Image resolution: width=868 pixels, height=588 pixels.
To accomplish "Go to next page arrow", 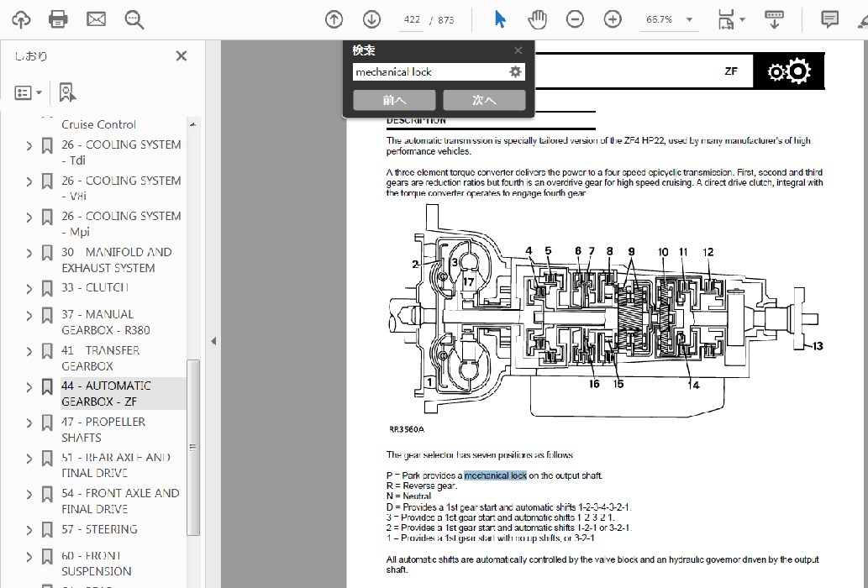I will [x=371, y=19].
